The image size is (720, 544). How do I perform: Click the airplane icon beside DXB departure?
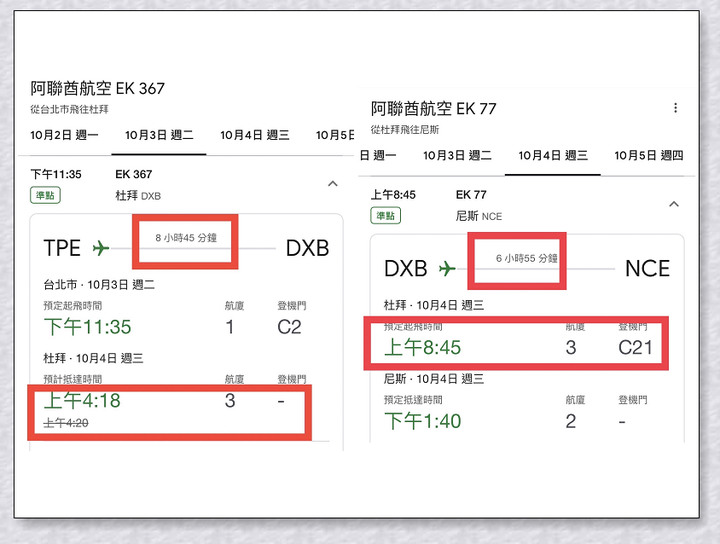point(447,269)
